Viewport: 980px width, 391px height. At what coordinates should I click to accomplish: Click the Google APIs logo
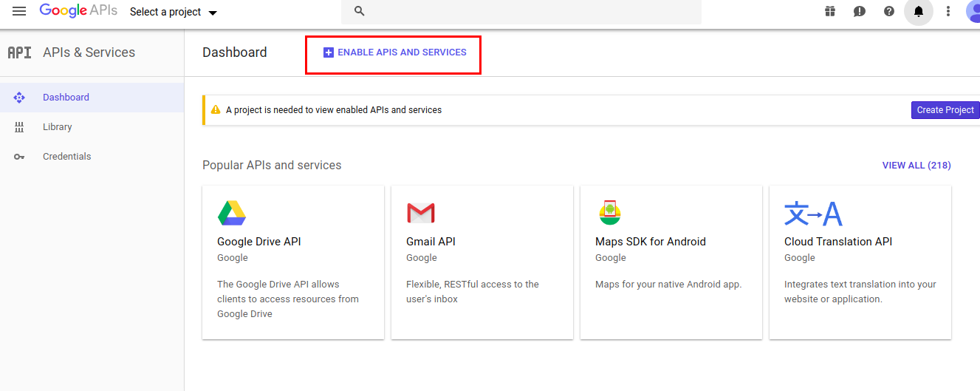point(79,11)
